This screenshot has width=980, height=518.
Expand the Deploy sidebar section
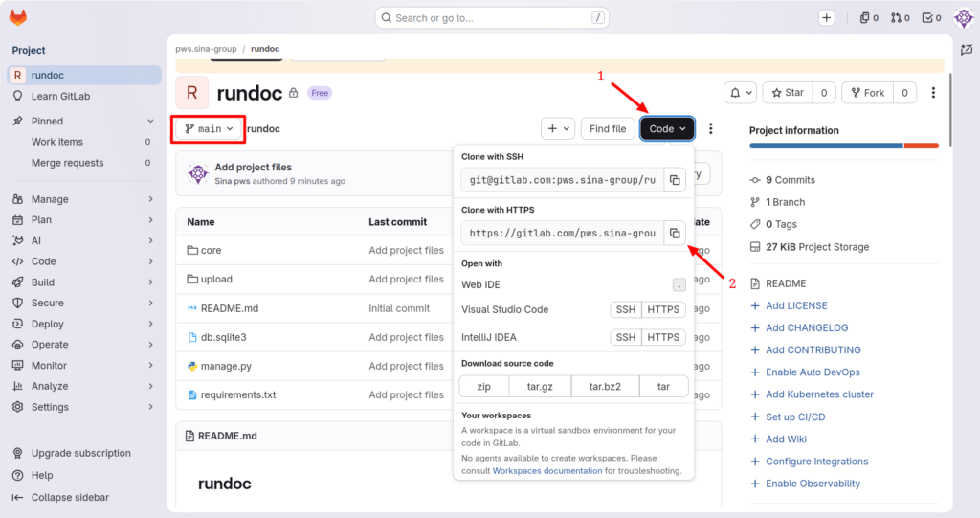pos(83,324)
